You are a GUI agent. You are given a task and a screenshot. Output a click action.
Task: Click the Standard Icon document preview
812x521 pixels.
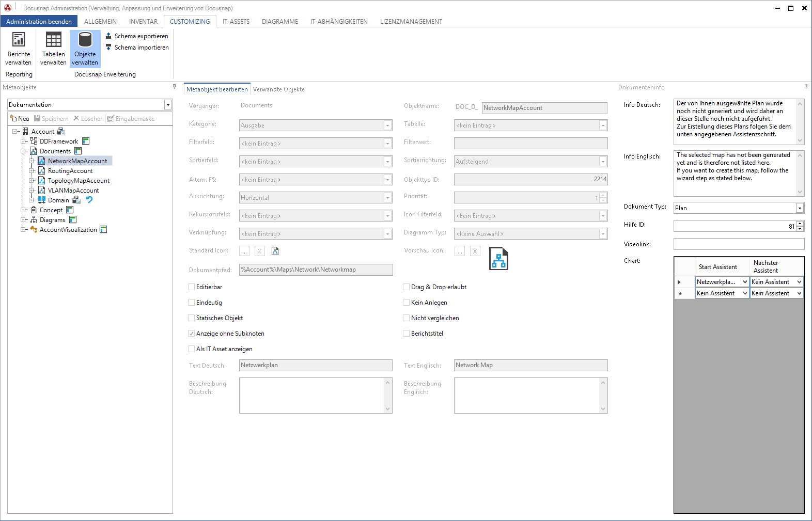click(x=275, y=251)
